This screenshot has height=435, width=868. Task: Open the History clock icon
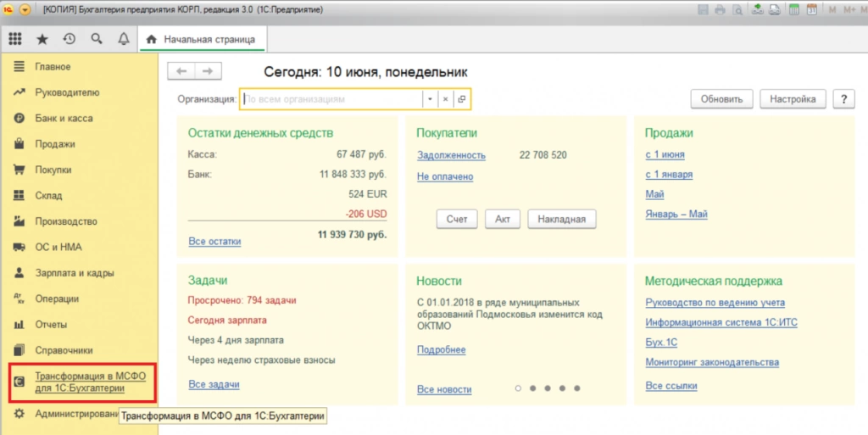click(70, 39)
